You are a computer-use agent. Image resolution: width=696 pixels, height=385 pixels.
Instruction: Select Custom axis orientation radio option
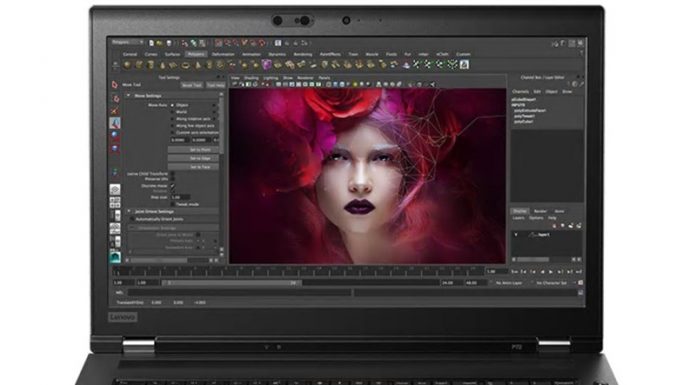pos(173,132)
